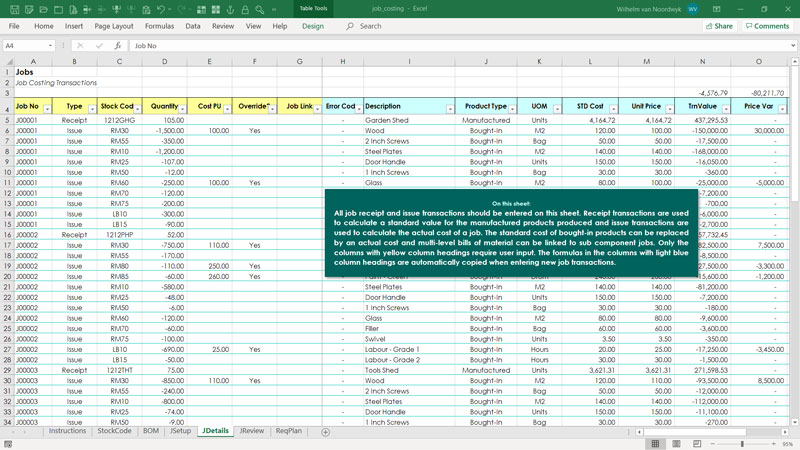Click the Cancel X icon in formula bar
The image size is (800, 450).
80,45
